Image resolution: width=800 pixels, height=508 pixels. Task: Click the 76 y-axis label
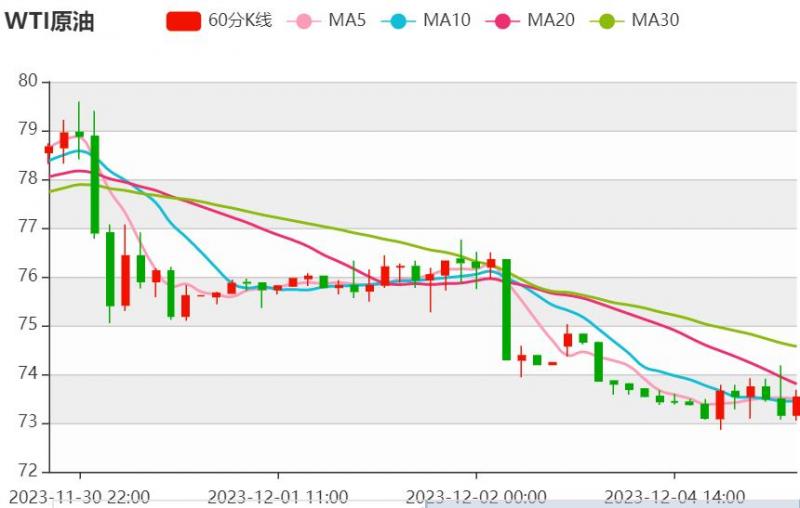coord(28,276)
